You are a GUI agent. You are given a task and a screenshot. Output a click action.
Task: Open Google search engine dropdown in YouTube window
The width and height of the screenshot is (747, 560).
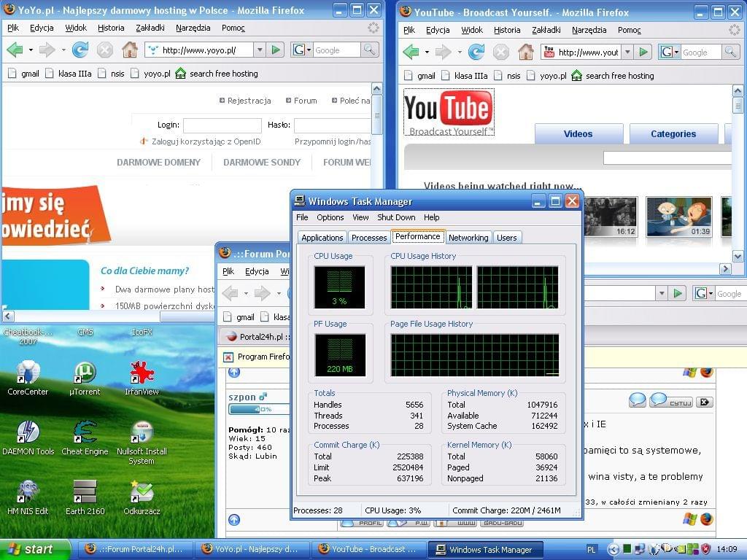pyautogui.click(x=676, y=52)
